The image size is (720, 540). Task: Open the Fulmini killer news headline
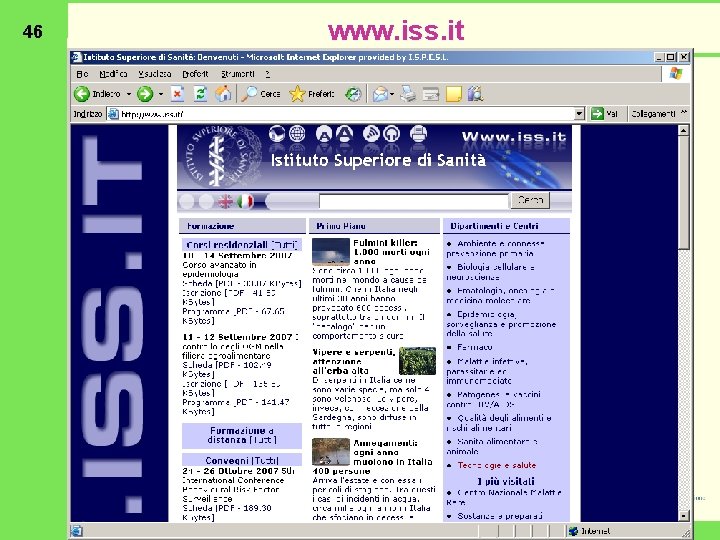[x=392, y=252]
